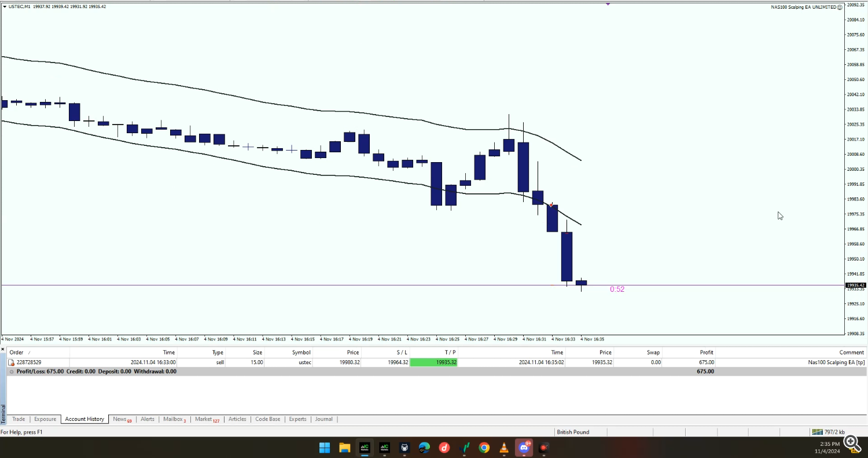868x458 pixels.
Task: Open the screen recorder taskbar icon
Action: pos(544,448)
